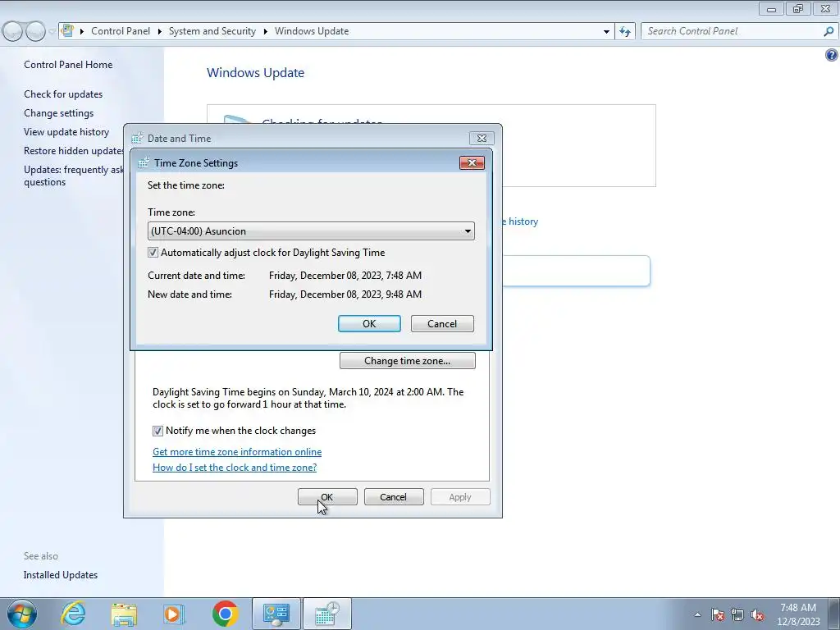This screenshot has height=630, width=840.
Task: Confirm Time Zone Settings with OK
Action: point(369,323)
